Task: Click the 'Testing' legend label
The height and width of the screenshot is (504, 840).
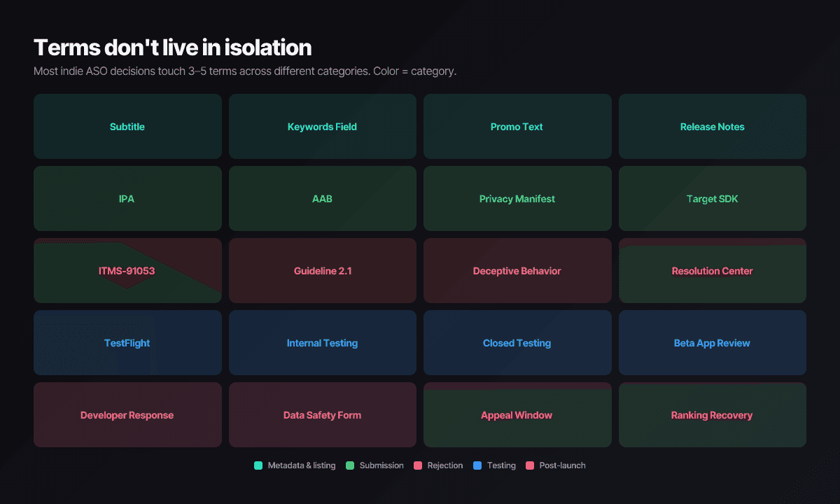Action: point(501,465)
